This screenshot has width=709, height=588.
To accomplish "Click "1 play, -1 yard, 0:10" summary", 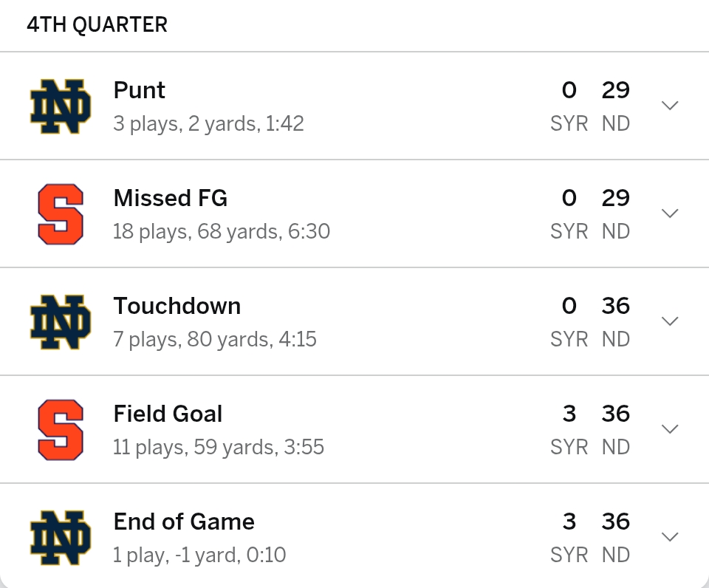I will [x=199, y=555].
